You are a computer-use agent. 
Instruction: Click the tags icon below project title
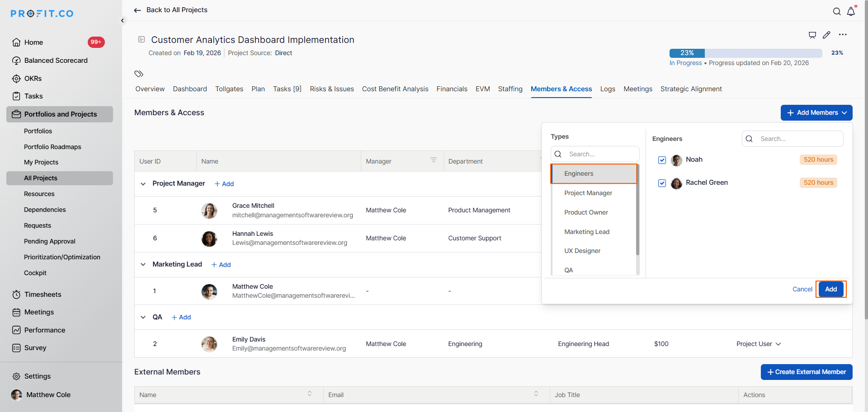[x=139, y=74]
